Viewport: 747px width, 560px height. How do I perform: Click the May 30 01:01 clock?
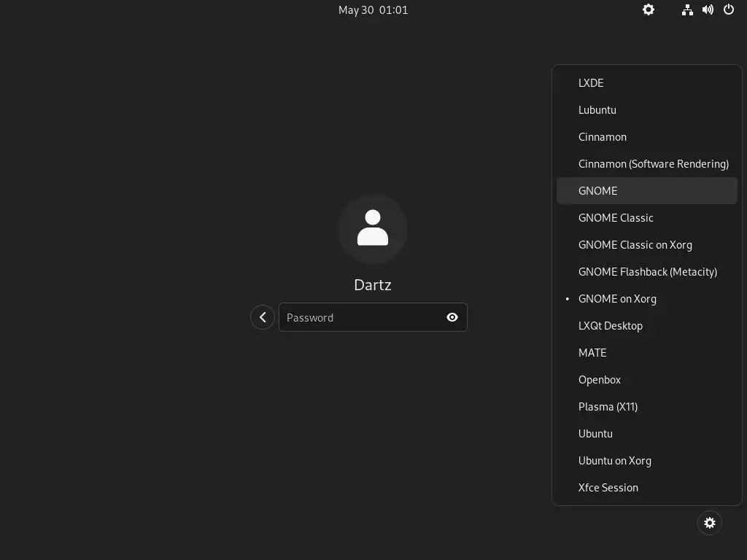[x=373, y=10]
